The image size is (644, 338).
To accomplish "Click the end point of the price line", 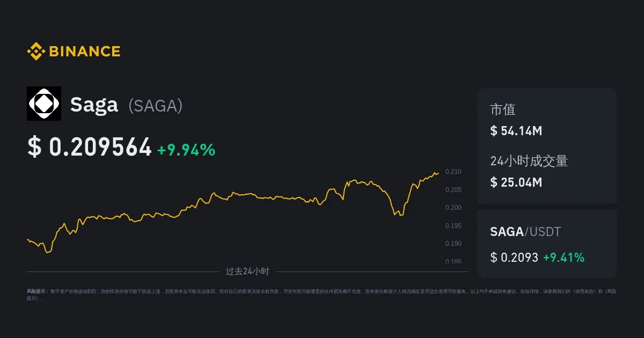I will pyautogui.click(x=438, y=173).
